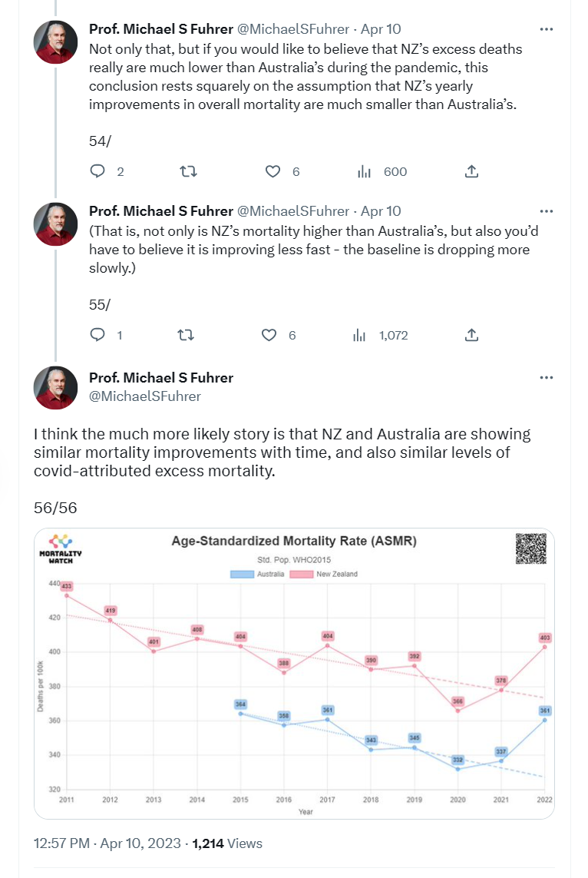Click the 12:57 PM Apr 10, 2023 timestamp
Viewport: 588px width, 878px height.
(106, 843)
